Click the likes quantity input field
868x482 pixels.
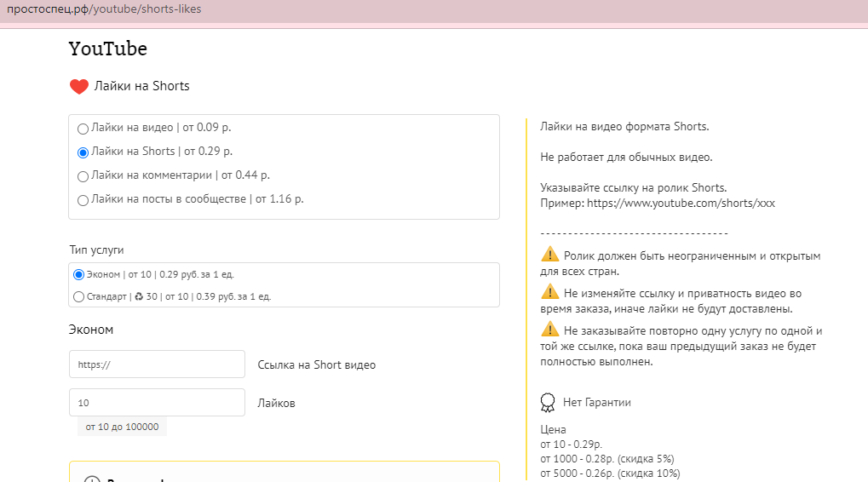click(158, 402)
